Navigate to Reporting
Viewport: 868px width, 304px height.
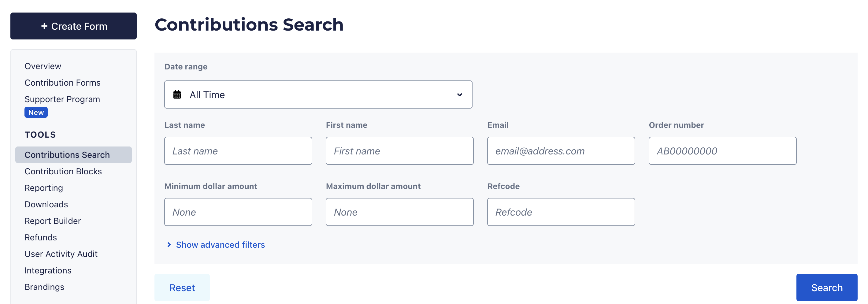[x=43, y=188]
